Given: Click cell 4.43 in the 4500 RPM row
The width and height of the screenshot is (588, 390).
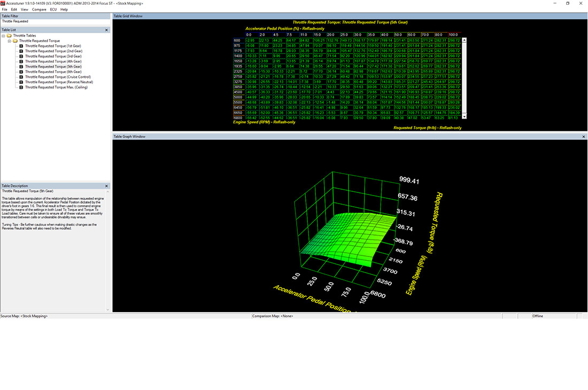Looking at the screenshot, I should tap(334, 92).
